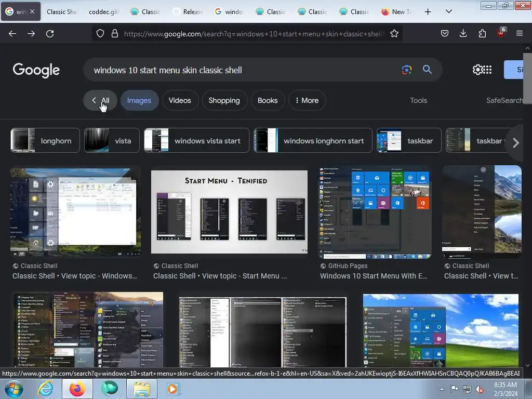Open the Tools options

[x=418, y=100]
